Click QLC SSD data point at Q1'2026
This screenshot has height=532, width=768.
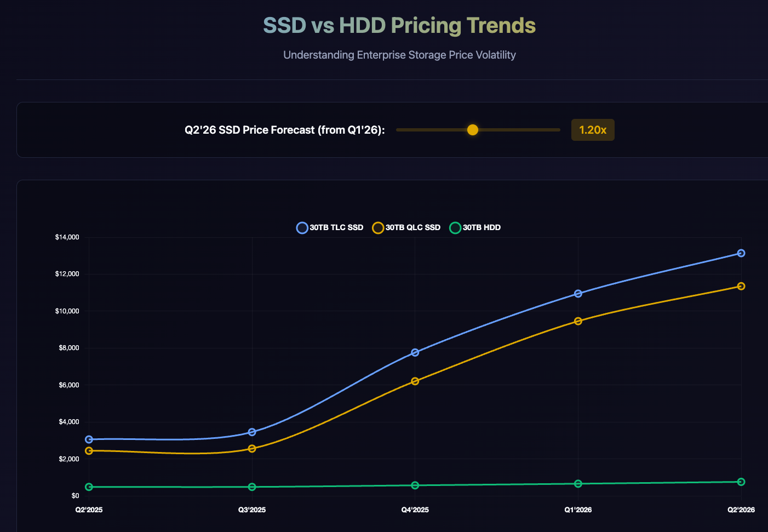578,321
